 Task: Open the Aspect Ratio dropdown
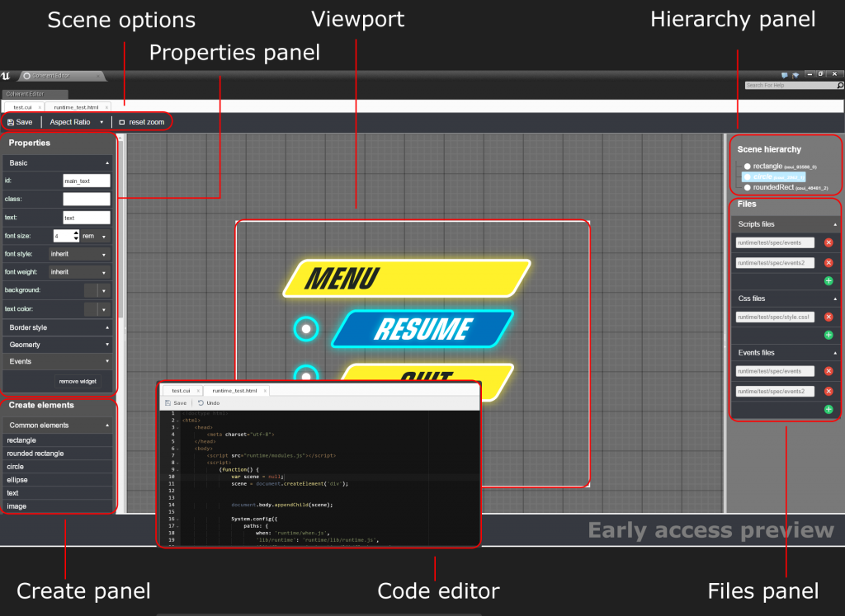pos(76,122)
